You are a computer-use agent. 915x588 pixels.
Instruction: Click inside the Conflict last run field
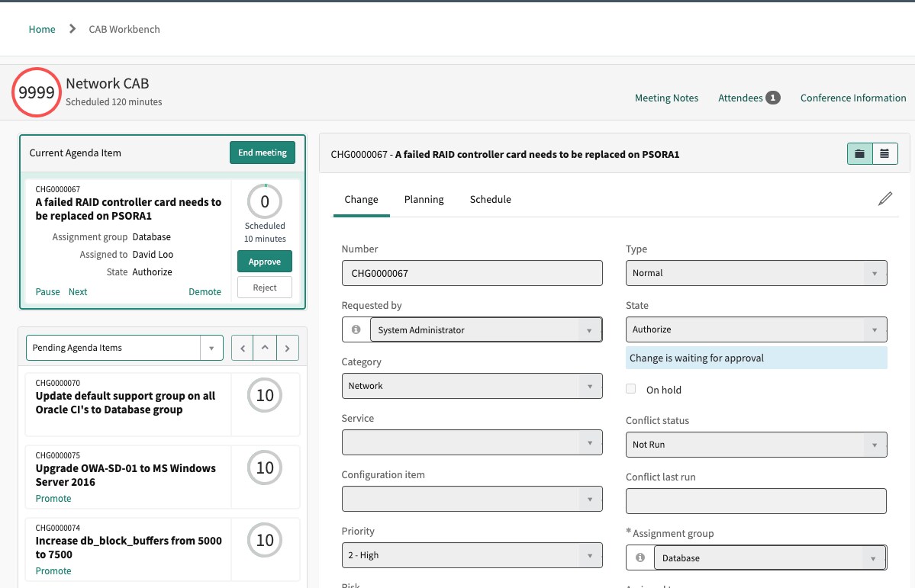[756, 500]
